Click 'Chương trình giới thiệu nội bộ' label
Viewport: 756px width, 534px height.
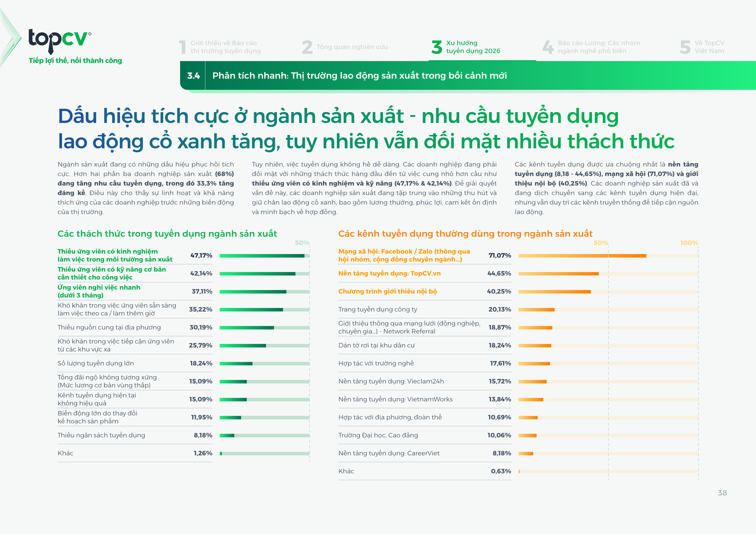[388, 292]
